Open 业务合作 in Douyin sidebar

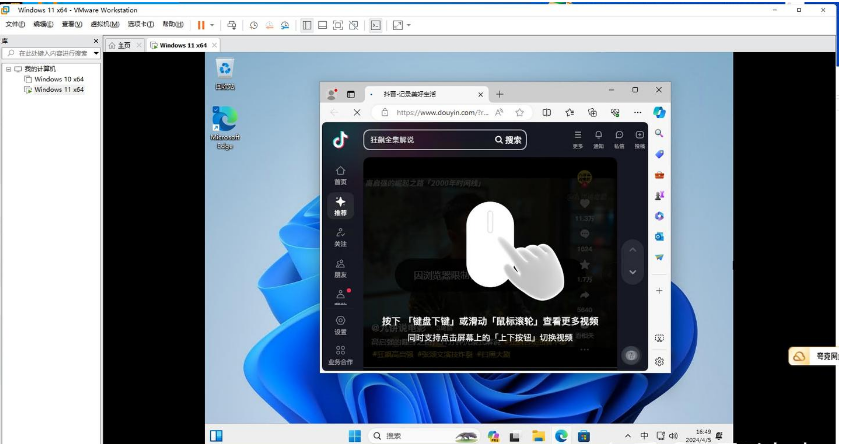pos(340,355)
